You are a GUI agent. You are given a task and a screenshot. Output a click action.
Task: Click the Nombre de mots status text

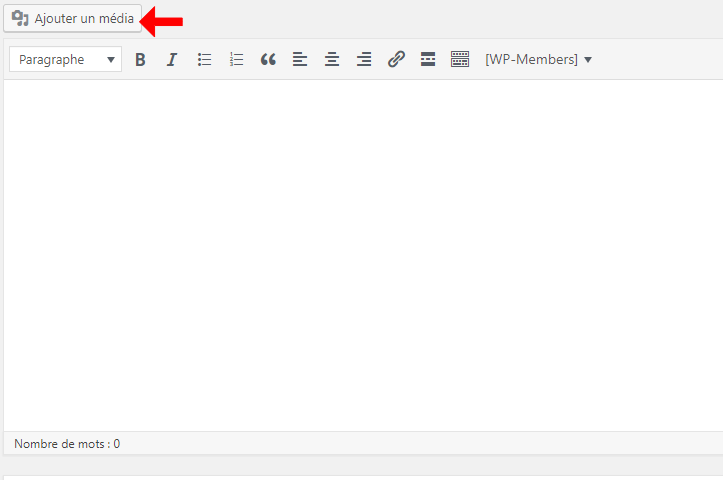tap(67, 443)
